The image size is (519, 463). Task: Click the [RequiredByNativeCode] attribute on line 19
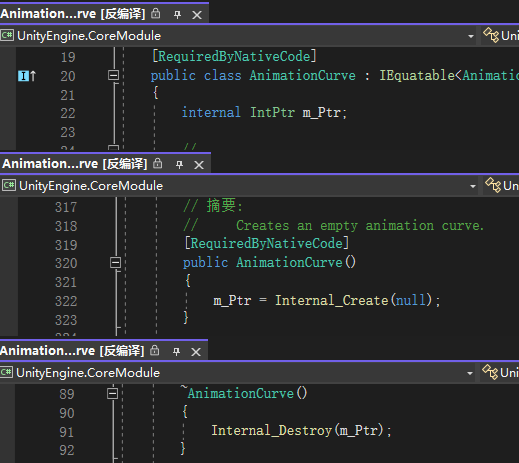tap(234, 56)
